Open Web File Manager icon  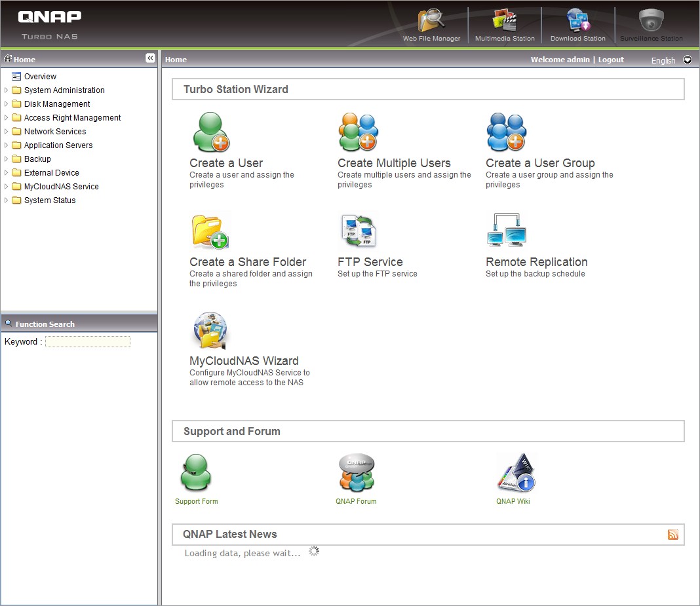(x=431, y=21)
